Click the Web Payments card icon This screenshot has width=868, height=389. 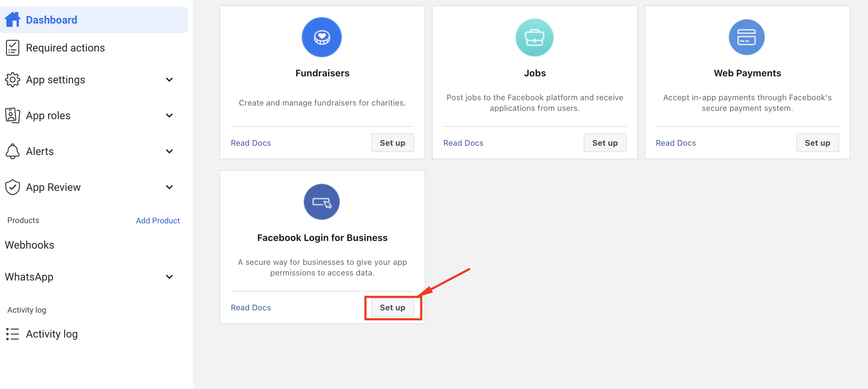747,37
